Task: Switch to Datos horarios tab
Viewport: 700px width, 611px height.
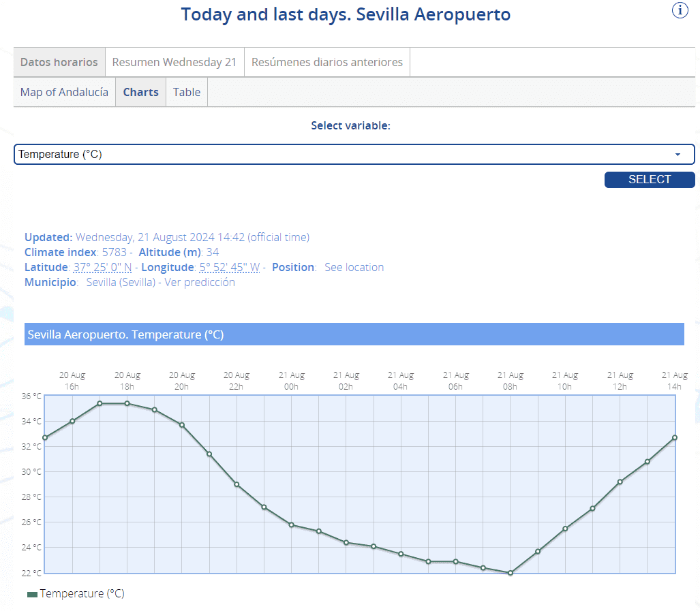Action: 59,62
